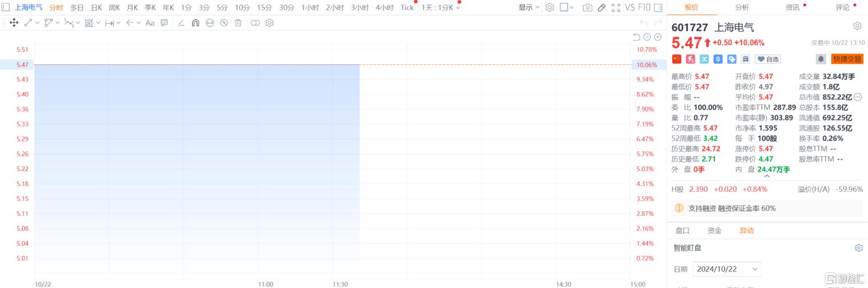
Task: Open the 智能盯盘 settings gear
Action: pos(858,248)
